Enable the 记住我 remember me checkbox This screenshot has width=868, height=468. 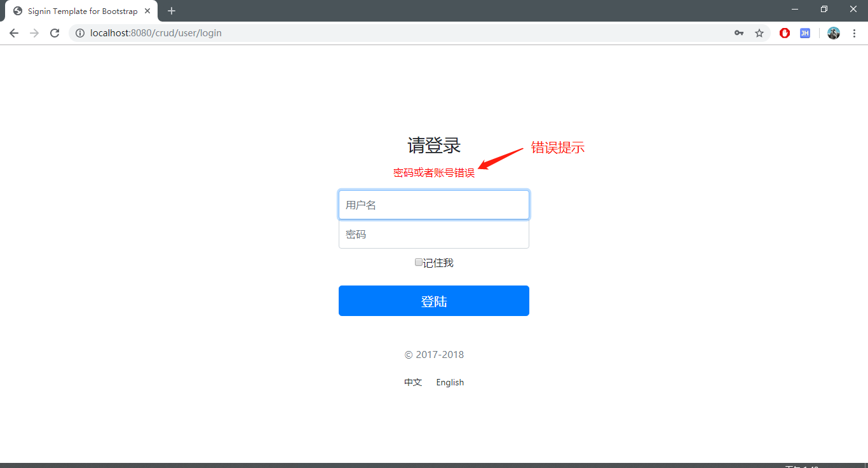[418, 262]
